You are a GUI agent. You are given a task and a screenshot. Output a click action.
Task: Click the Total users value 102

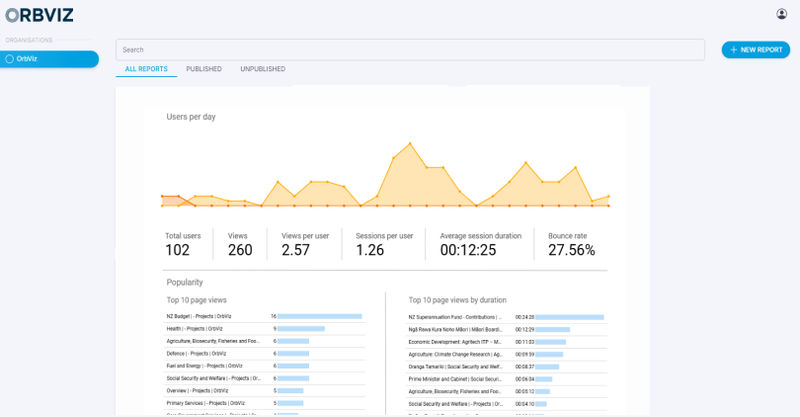pyautogui.click(x=178, y=250)
